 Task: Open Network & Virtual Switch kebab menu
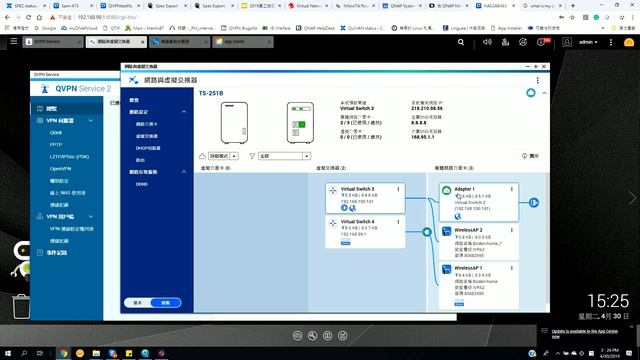(538, 80)
